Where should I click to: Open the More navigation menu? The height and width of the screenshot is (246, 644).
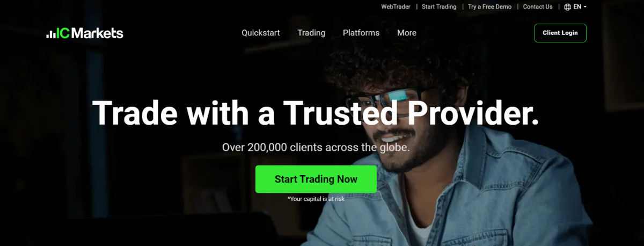tap(407, 33)
